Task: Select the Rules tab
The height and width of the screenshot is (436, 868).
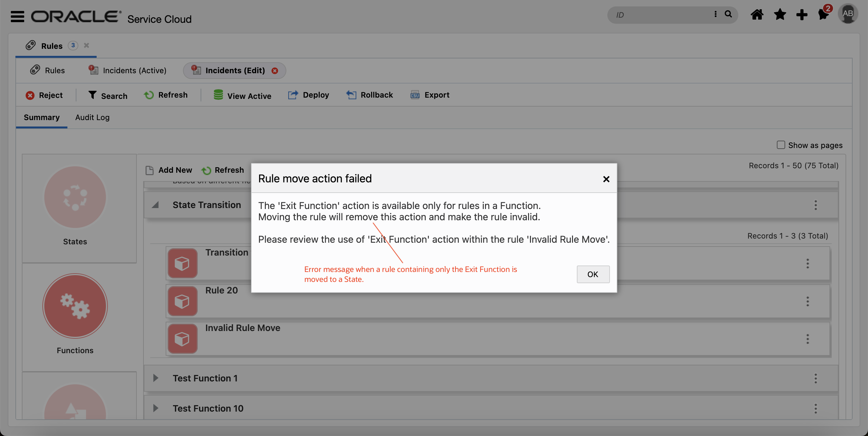Action: pos(55,70)
